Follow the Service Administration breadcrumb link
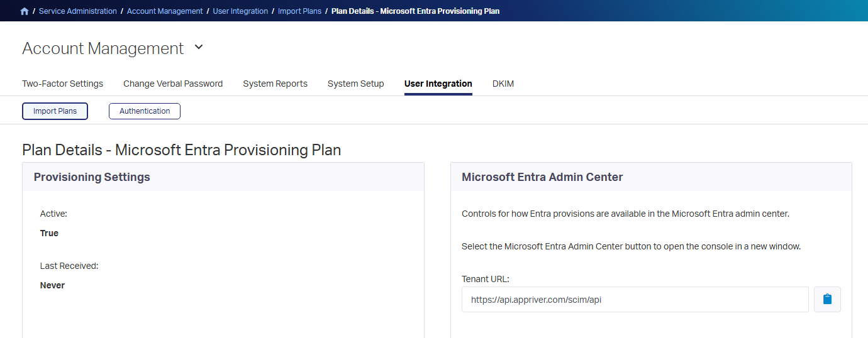 (x=77, y=11)
